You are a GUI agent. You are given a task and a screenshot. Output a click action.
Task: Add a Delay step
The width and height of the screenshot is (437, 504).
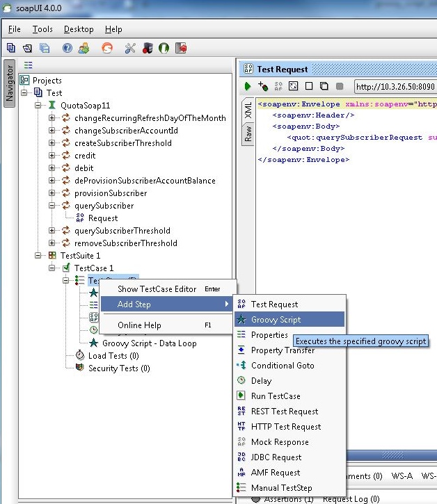point(289,381)
